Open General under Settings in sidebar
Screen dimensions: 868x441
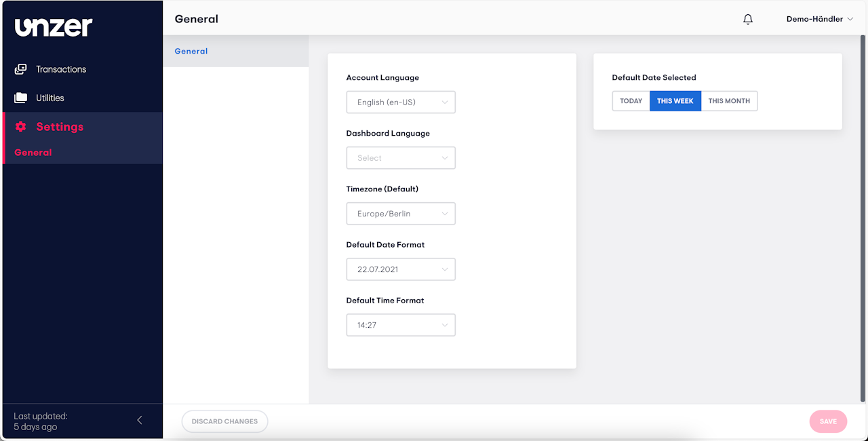[x=33, y=153]
